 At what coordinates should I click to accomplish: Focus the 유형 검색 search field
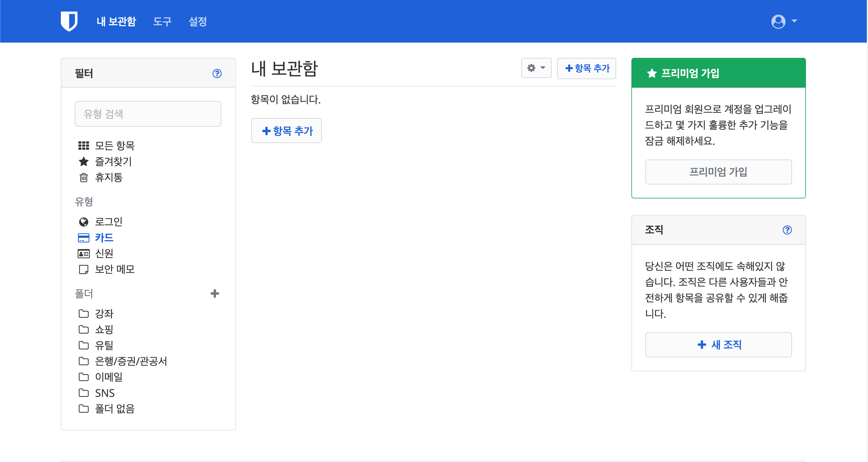(148, 114)
